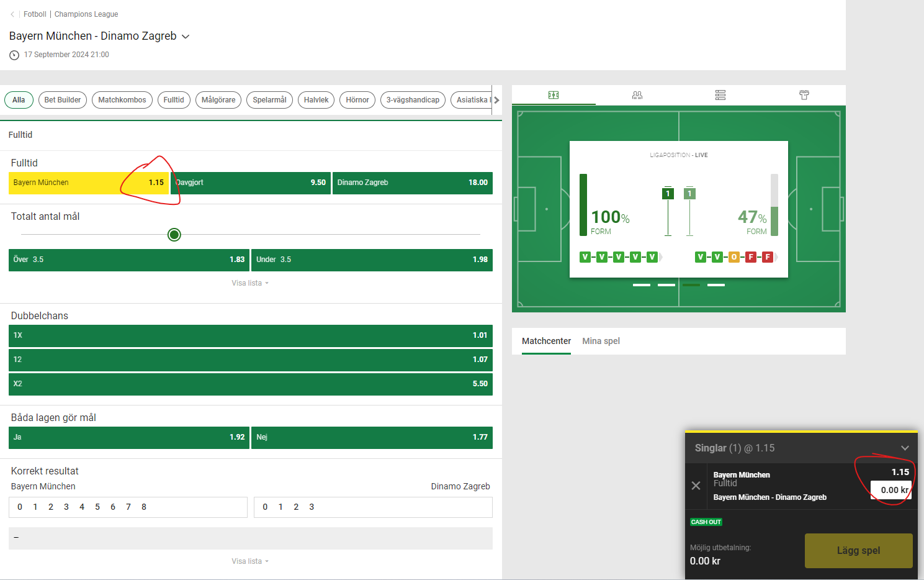Expand Visa lista under Korrekt resultat
924x580 pixels.
tap(250, 561)
